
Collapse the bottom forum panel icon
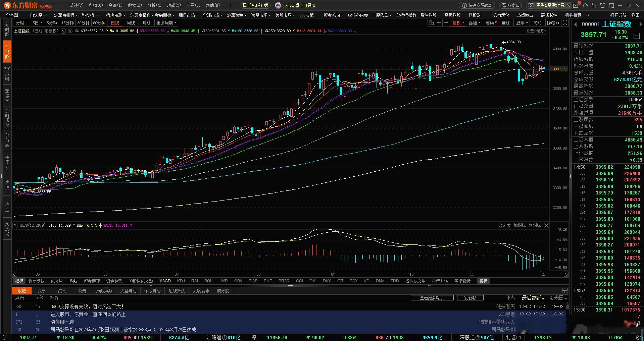click(565, 291)
